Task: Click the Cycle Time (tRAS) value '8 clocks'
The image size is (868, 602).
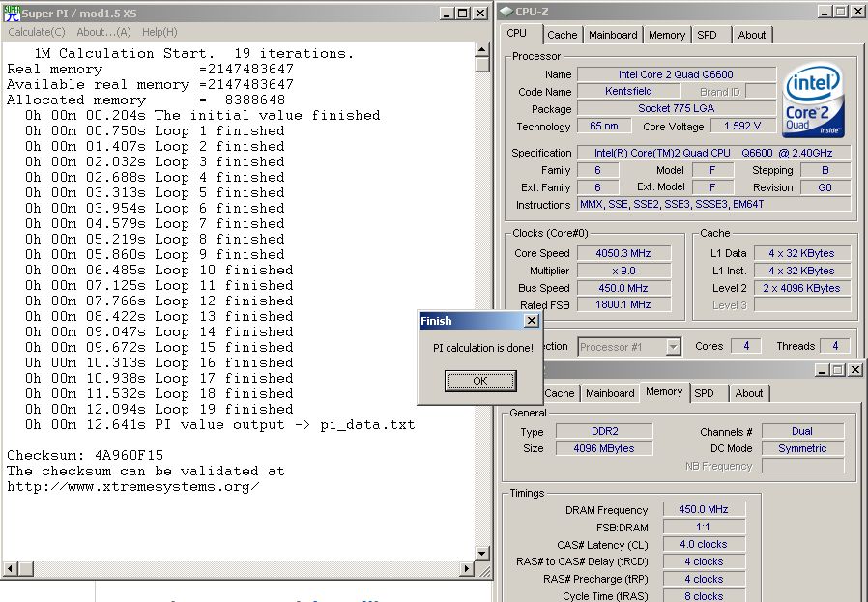Action: (704, 596)
